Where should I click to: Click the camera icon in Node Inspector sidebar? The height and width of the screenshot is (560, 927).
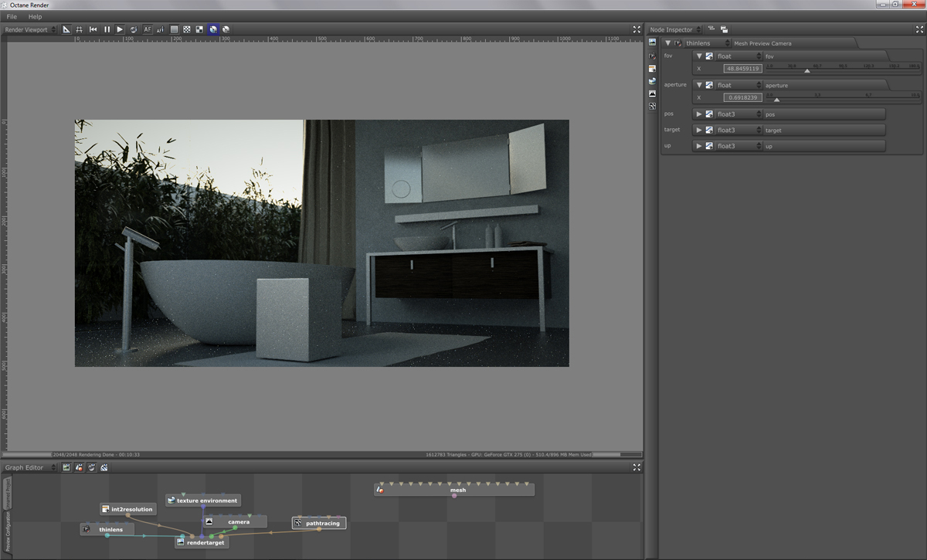tap(653, 56)
